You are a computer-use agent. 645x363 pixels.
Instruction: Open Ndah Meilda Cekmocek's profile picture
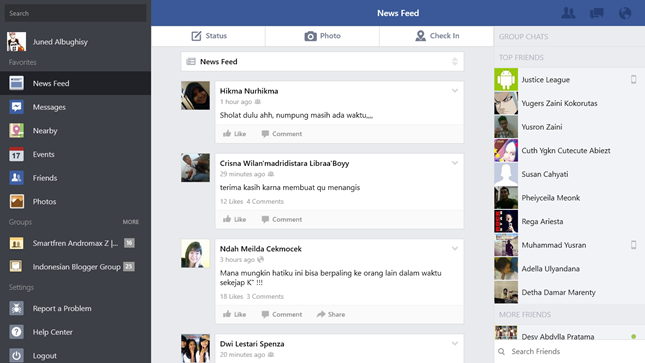(195, 254)
